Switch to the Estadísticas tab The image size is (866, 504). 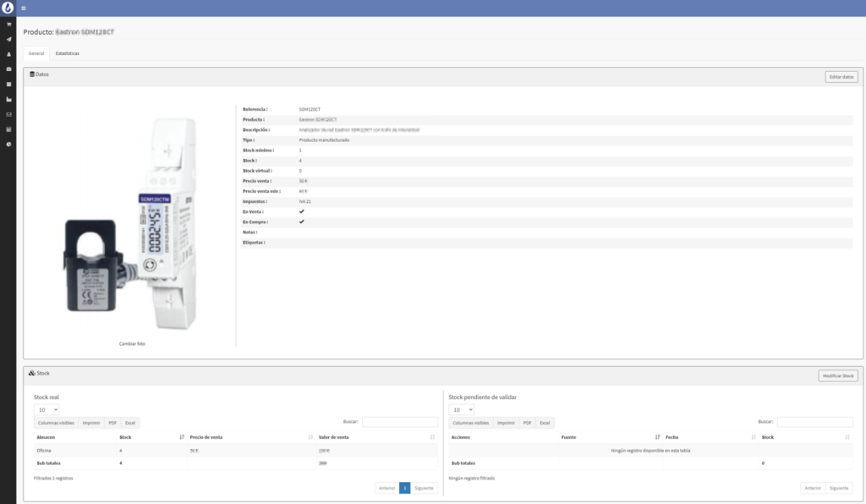click(68, 53)
